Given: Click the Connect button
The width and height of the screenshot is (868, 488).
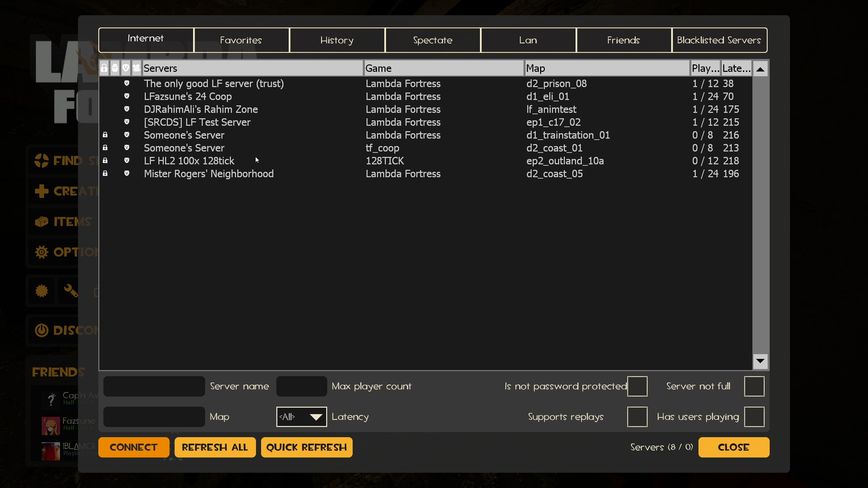Looking at the screenshot, I should (134, 447).
